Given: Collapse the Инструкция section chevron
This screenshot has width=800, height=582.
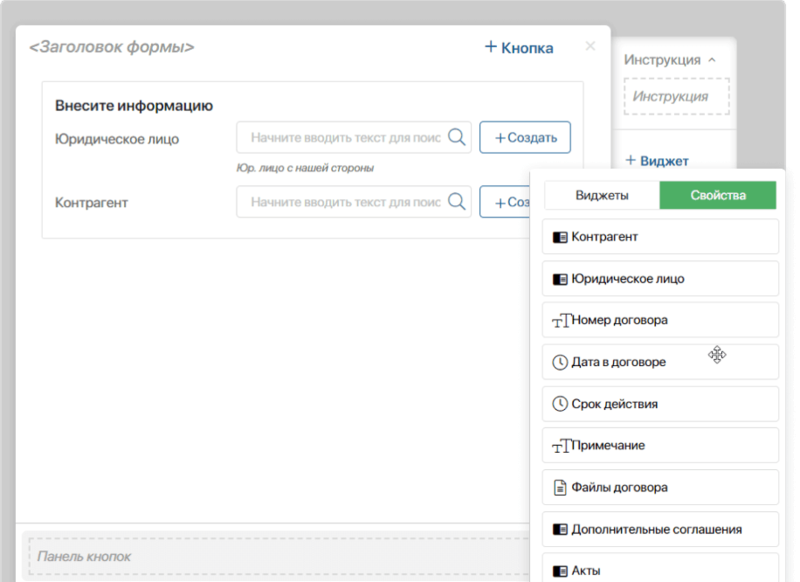Looking at the screenshot, I should pyautogui.click(x=712, y=60).
